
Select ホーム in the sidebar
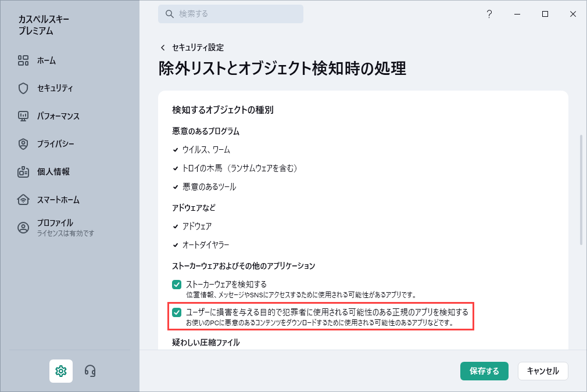[46, 60]
